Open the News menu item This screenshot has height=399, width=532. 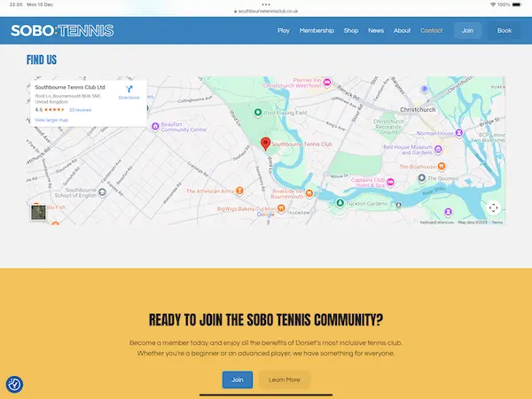[376, 30]
